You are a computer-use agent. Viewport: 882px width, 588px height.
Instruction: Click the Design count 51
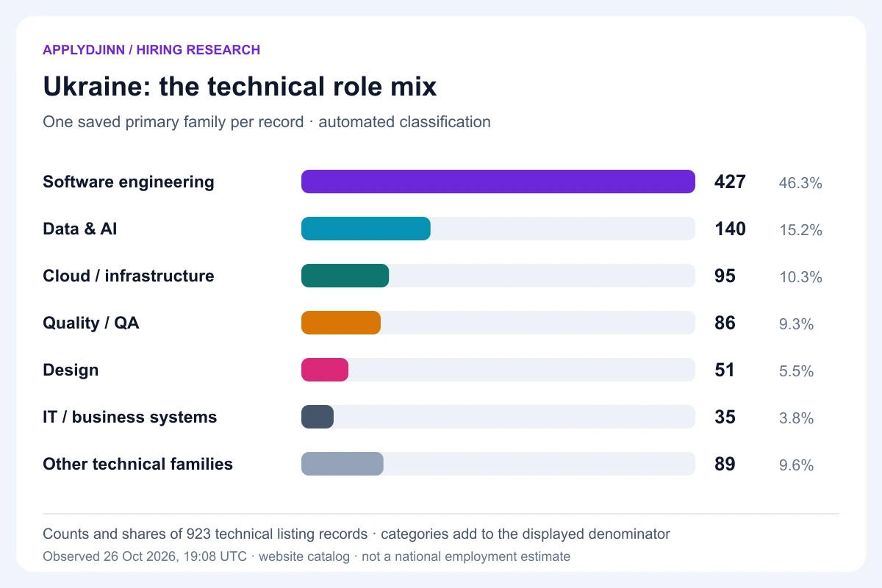click(725, 370)
